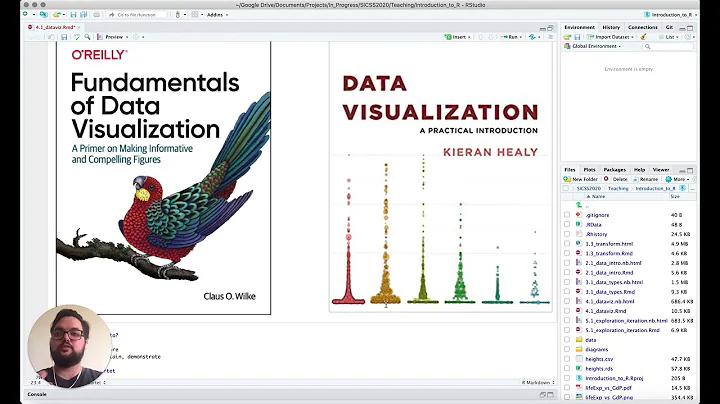Check the 2.1_data_intro.Rmd checkbox
720x404 pixels.
pos(567,273)
